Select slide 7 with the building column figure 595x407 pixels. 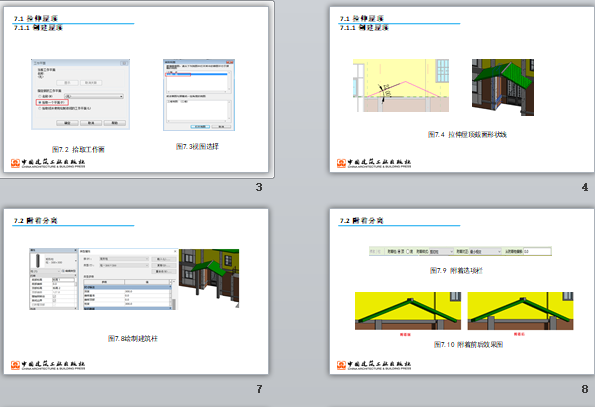pos(136,291)
